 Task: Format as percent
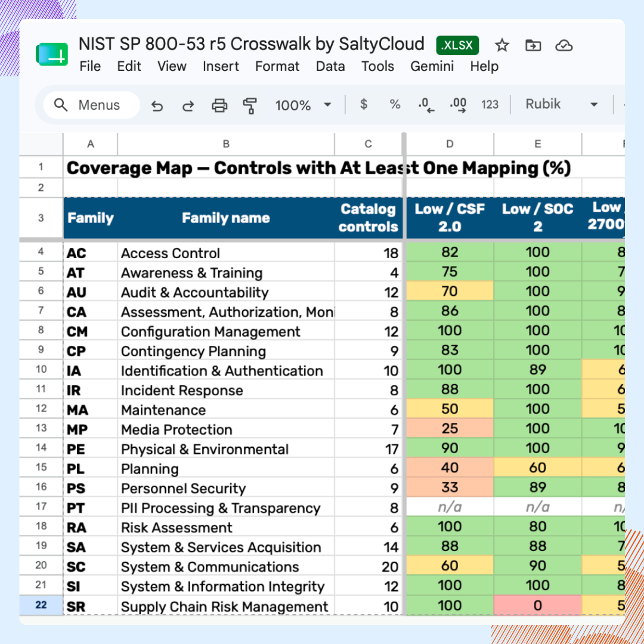click(x=395, y=104)
